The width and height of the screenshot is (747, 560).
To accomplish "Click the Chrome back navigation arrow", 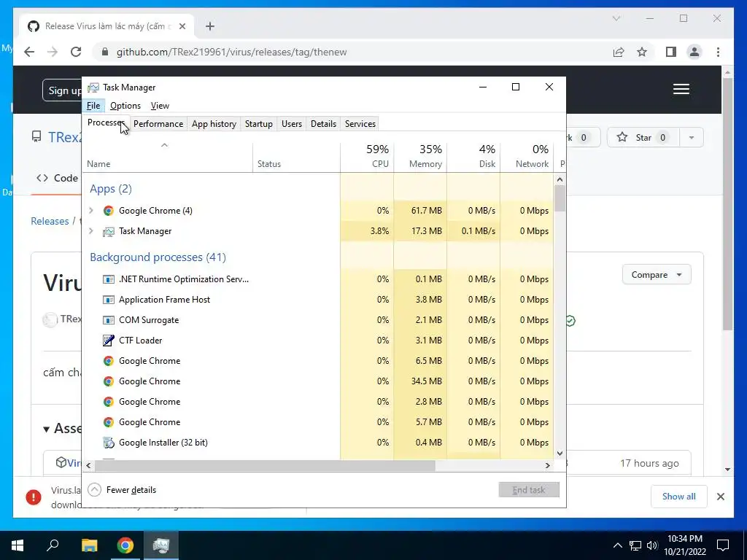I will pos(29,52).
